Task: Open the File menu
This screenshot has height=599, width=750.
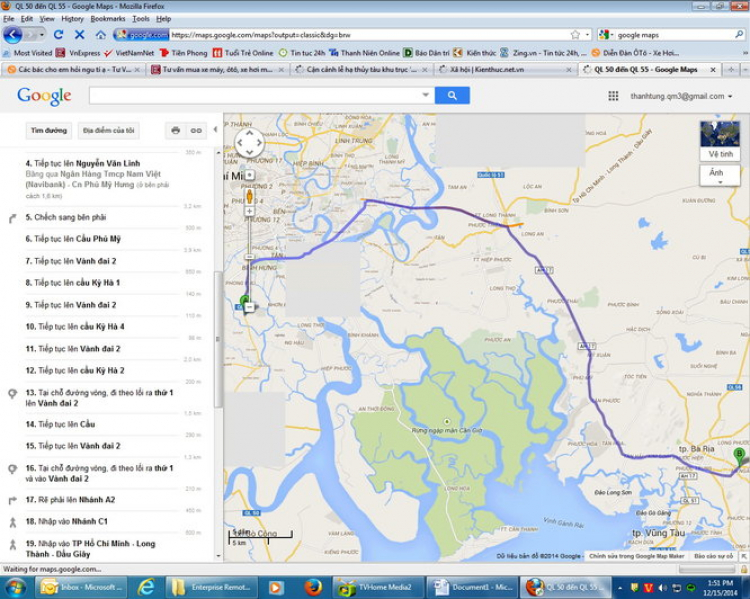Action: 9,19
